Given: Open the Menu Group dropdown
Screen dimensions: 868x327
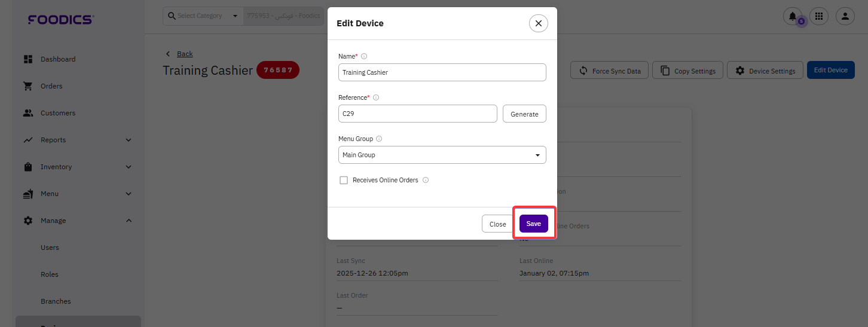Looking at the screenshot, I should tap(442, 155).
